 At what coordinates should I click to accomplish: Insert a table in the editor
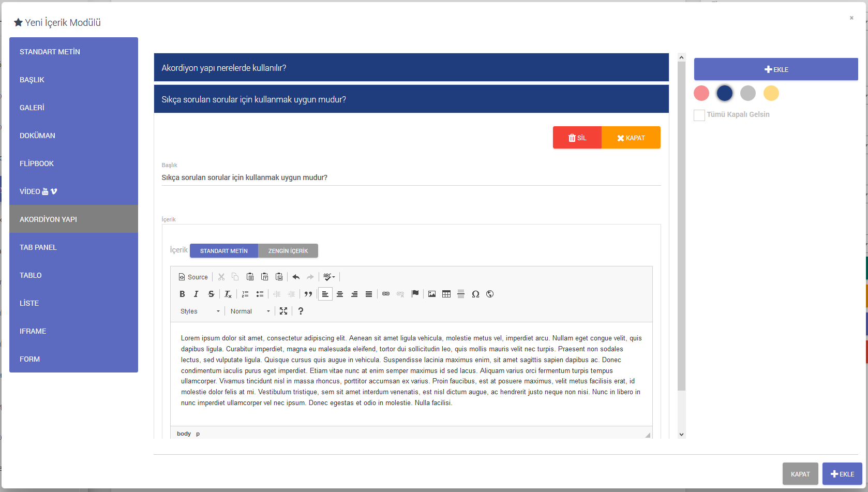point(446,294)
